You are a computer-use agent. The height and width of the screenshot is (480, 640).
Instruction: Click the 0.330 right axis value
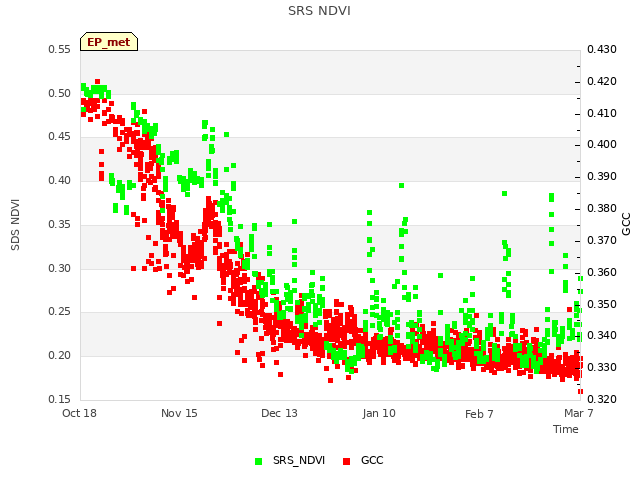pos(602,367)
